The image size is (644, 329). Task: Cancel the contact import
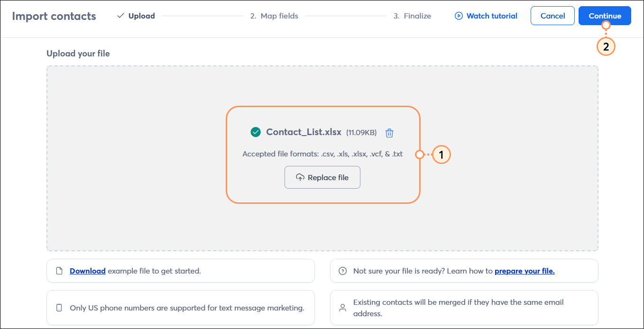[x=552, y=16]
